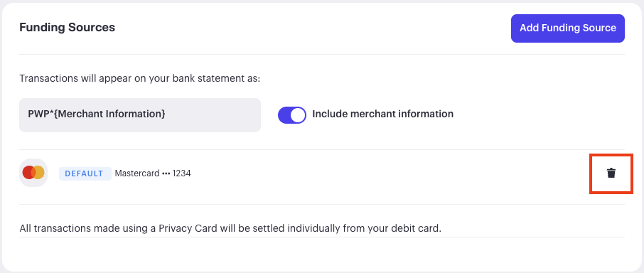Click the trash can inside the red outline
The height and width of the screenshot is (273, 644).
[x=611, y=173]
